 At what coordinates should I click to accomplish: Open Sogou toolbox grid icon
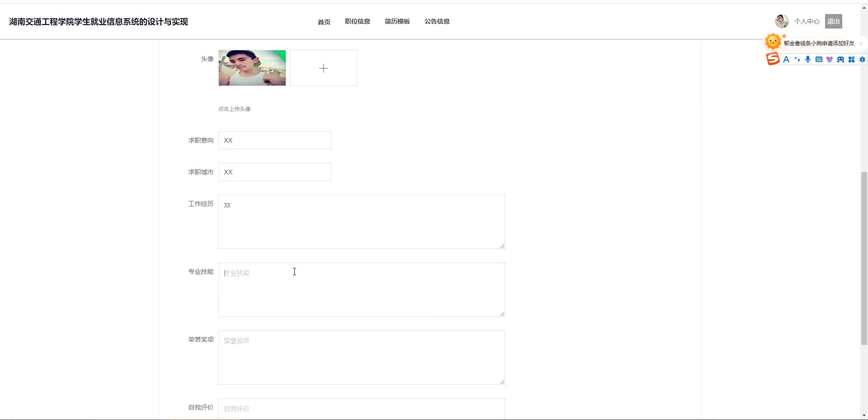(851, 59)
